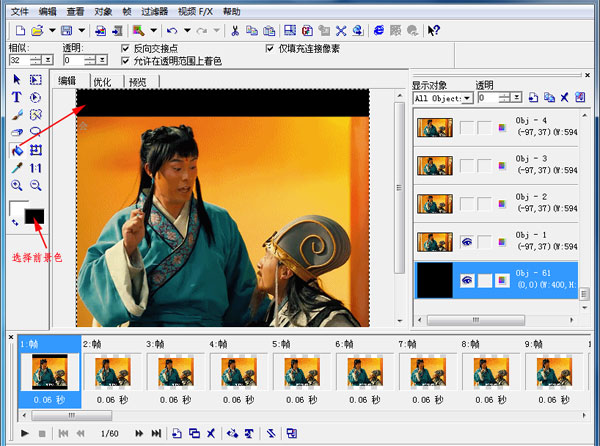This screenshot has width=600, height=446.
Task: Open the 编辑 menu
Action: tap(47, 11)
